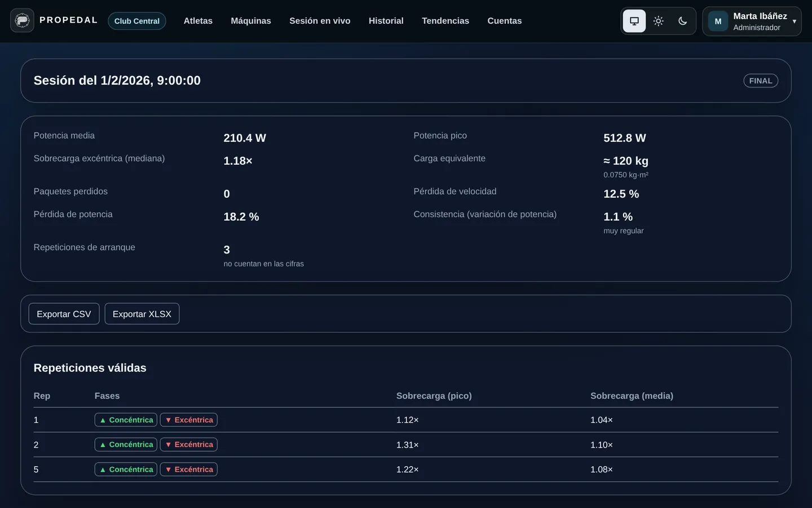Open the Máquinas section
This screenshot has width=812, height=508.
pyautogui.click(x=251, y=21)
